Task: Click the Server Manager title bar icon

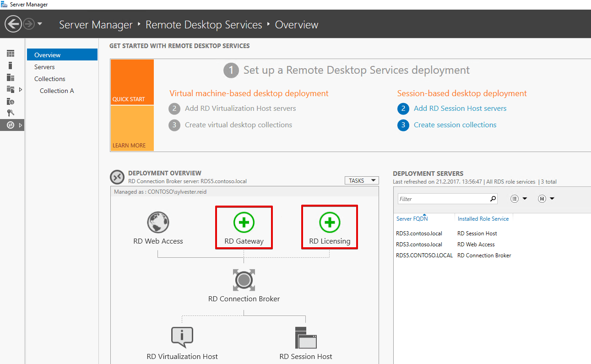Action: tap(5, 4)
